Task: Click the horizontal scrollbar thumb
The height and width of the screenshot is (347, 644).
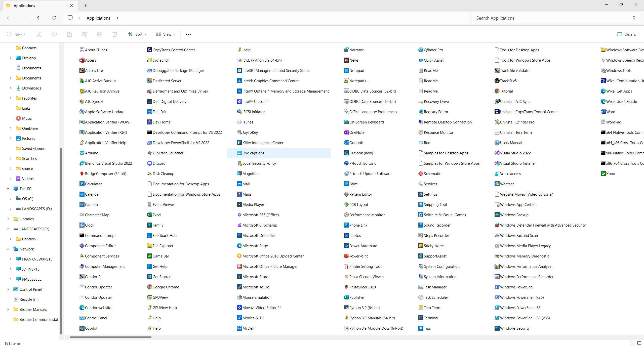Action: point(111,337)
